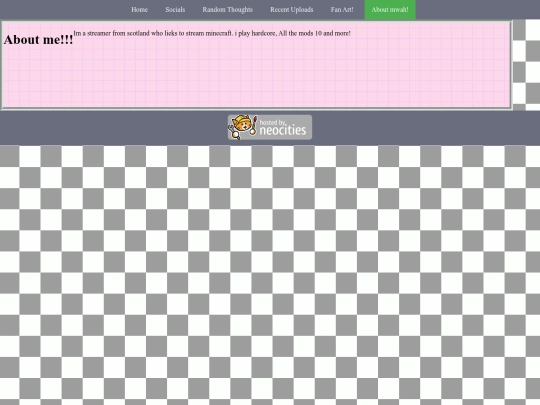Go to the Socials page

pyautogui.click(x=175, y=10)
